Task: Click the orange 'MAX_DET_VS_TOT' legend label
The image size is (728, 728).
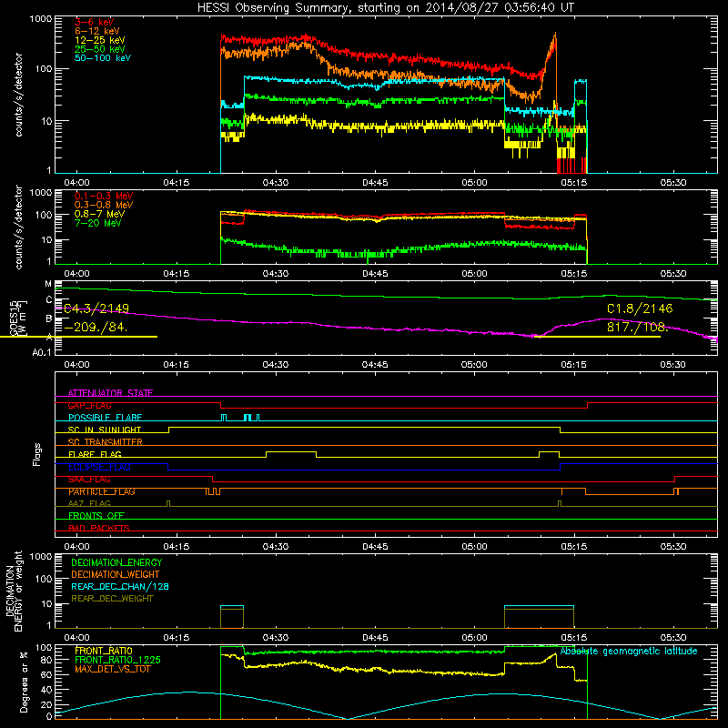Action: [x=112, y=669]
